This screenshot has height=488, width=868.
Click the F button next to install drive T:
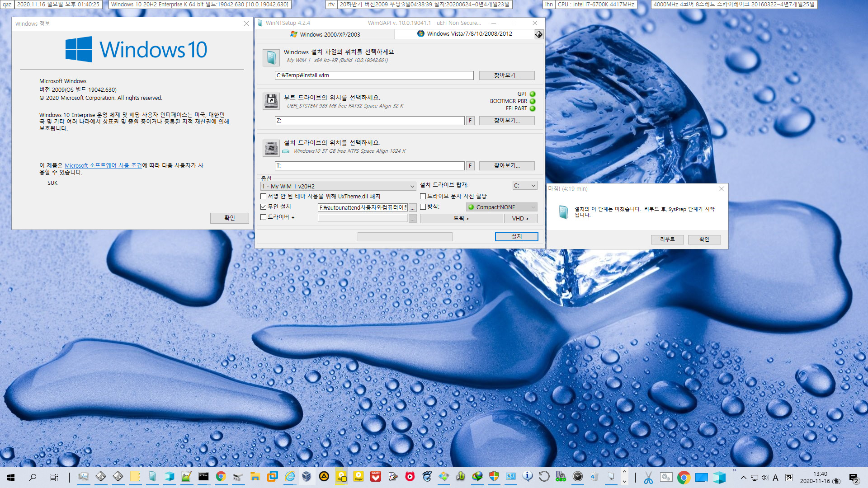(x=470, y=166)
